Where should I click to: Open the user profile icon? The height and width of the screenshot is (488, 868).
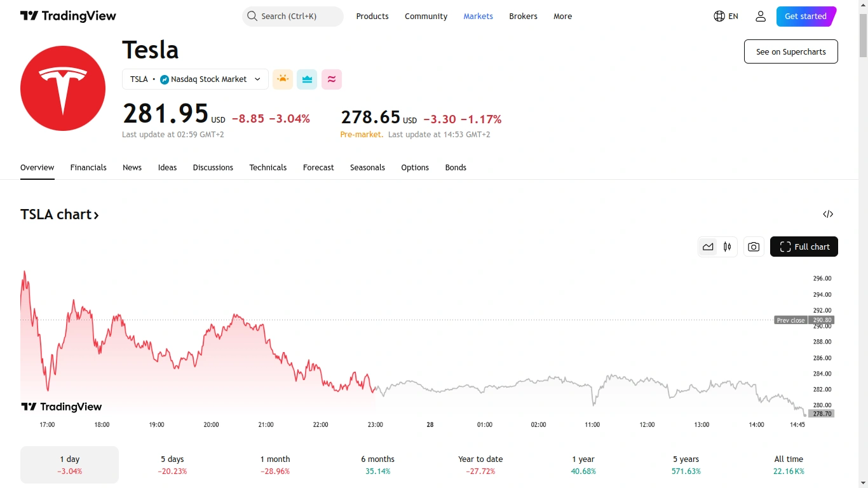[761, 17]
